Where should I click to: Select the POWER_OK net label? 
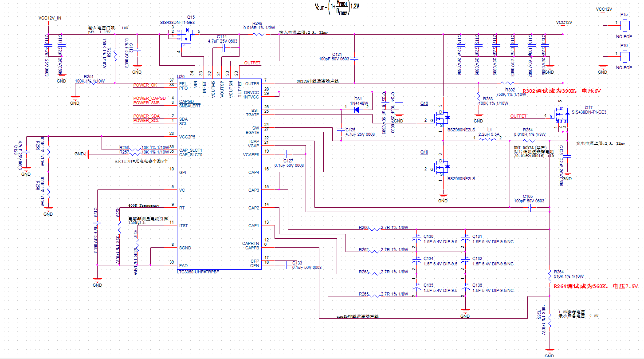145,85
